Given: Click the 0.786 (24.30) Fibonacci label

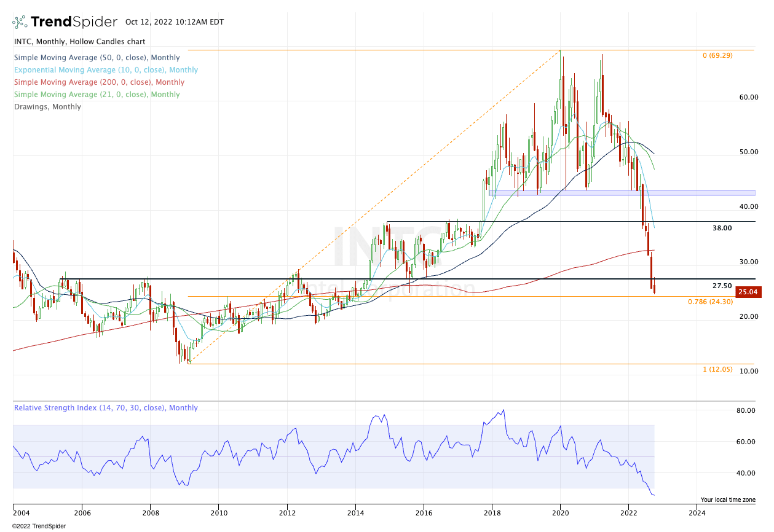Looking at the screenshot, I should coord(710,302).
